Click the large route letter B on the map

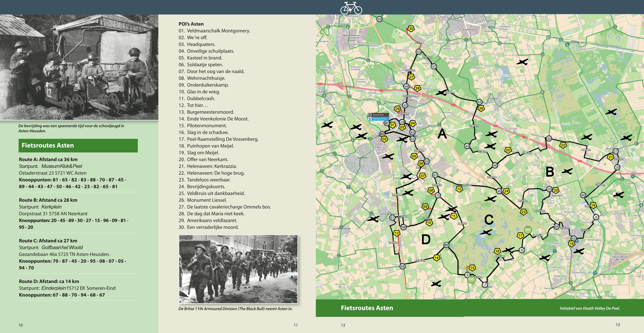tap(550, 172)
